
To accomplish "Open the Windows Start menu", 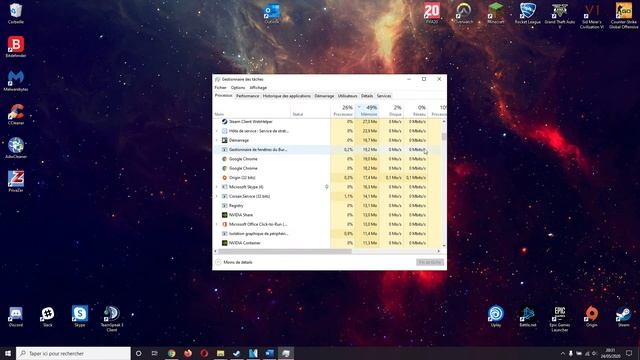I will [x=8, y=353].
